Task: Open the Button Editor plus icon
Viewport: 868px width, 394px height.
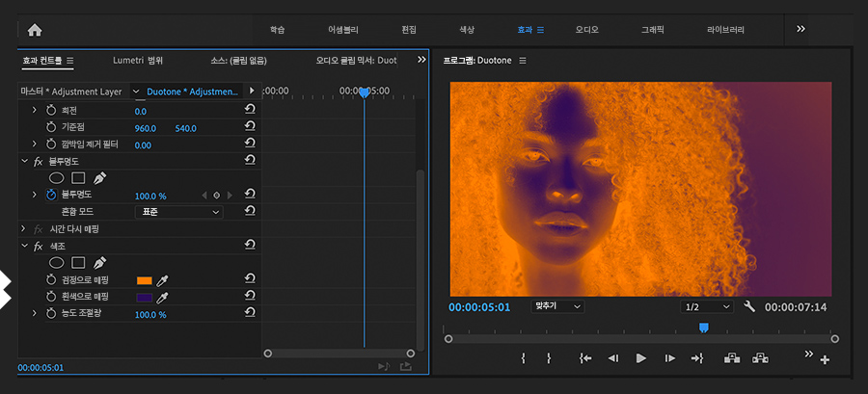Action: point(825,360)
